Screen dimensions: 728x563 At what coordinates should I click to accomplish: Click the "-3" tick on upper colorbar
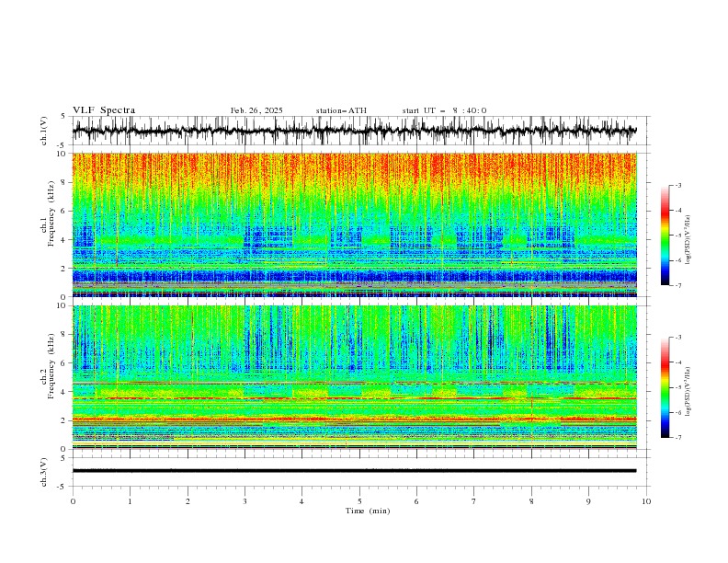677,185
